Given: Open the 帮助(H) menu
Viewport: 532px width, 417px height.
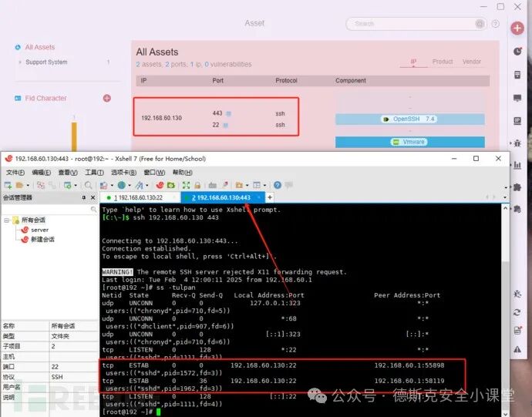Looking at the screenshot, I should [x=183, y=173].
